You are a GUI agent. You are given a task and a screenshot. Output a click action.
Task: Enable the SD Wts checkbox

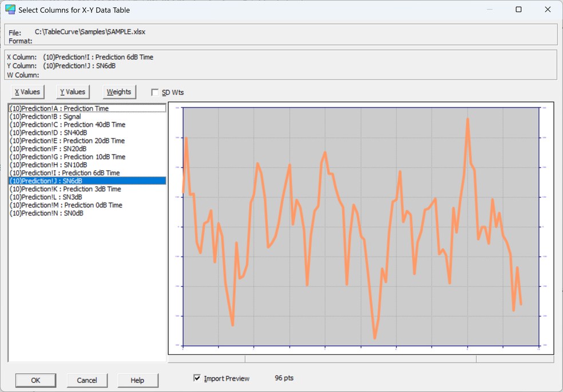[154, 93]
